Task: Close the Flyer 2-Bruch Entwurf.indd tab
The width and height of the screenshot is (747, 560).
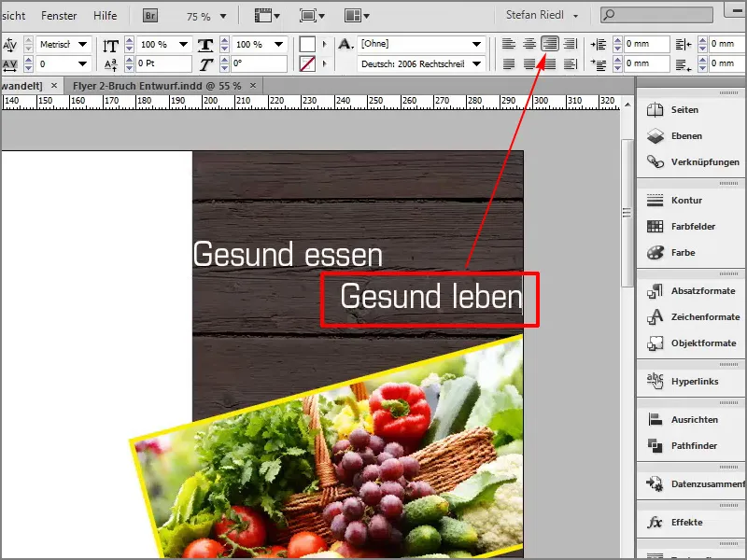Action: tap(253, 86)
